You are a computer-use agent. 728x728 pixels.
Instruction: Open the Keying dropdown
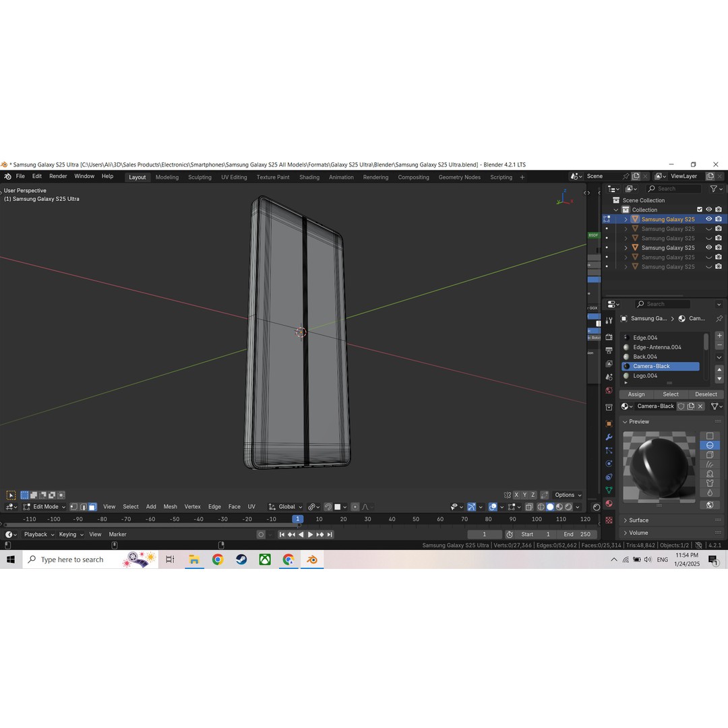(x=71, y=535)
